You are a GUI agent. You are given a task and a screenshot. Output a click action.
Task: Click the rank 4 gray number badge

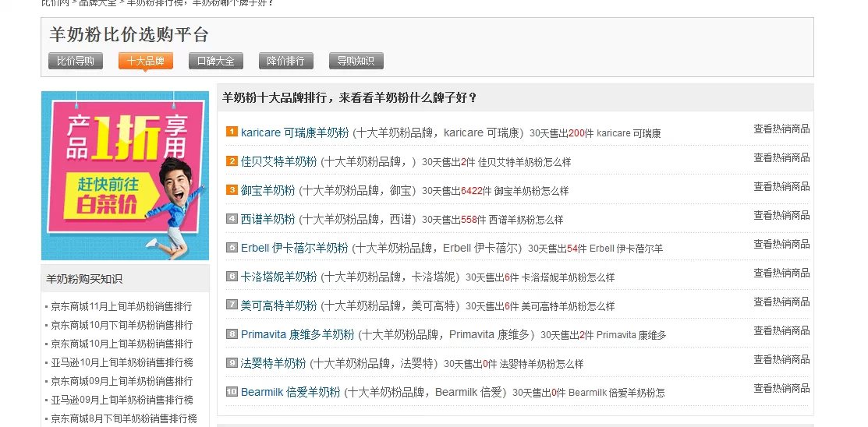(x=232, y=218)
